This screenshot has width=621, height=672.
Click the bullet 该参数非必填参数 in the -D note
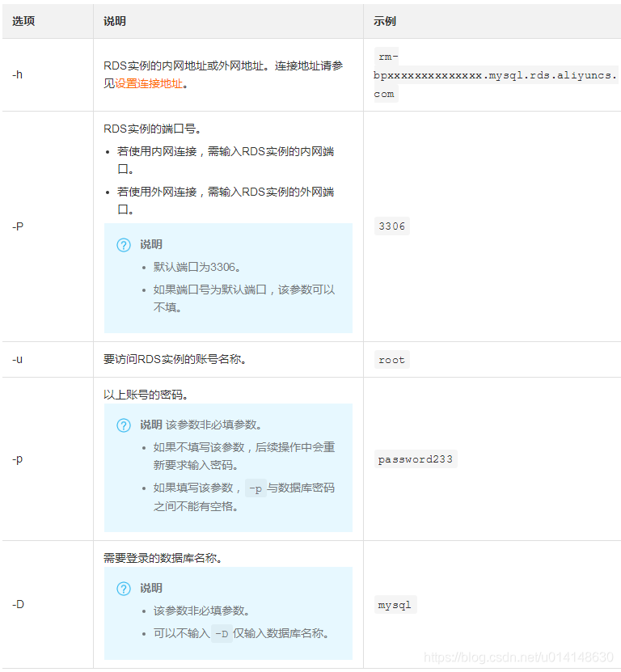[202, 611]
